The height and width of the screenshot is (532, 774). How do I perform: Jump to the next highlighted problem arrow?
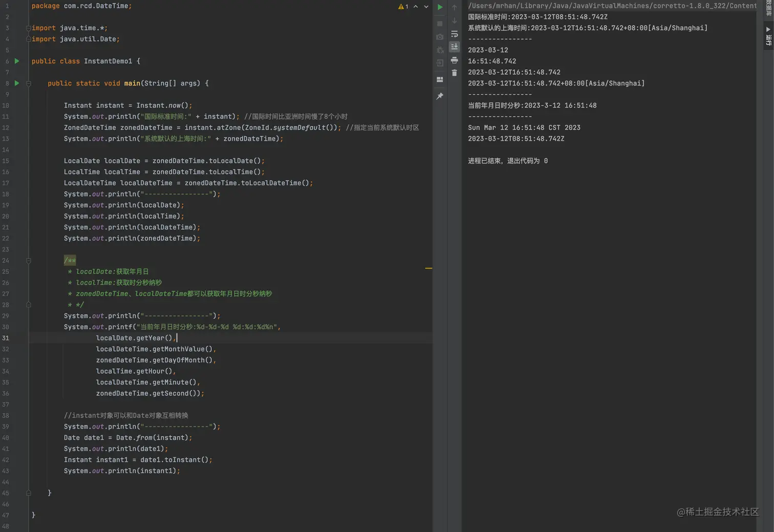pyautogui.click(x=426, y=7)
